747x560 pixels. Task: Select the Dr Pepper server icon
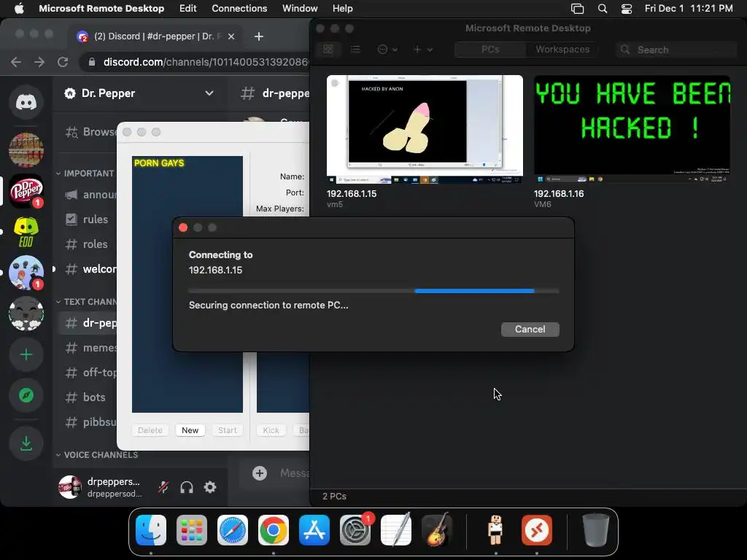coord(26,191)
